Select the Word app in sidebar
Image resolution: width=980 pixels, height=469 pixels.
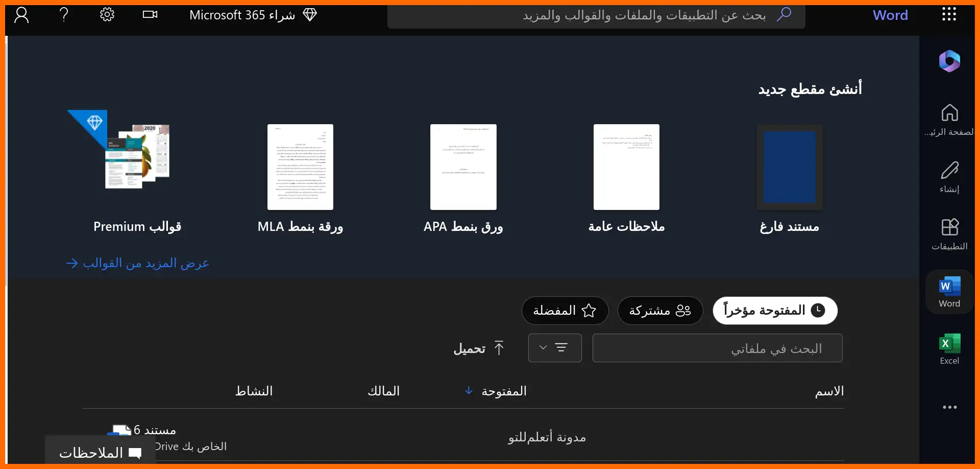coord(949,292)
